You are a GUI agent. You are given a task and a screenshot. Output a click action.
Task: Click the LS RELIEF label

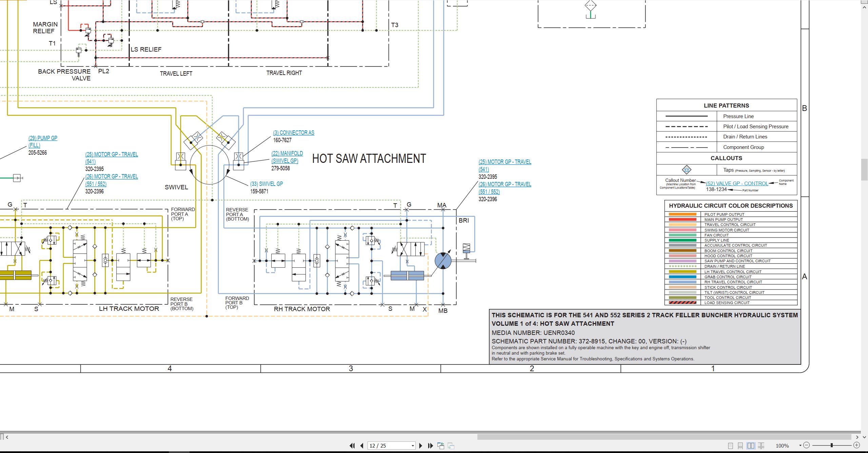point(146,50)
